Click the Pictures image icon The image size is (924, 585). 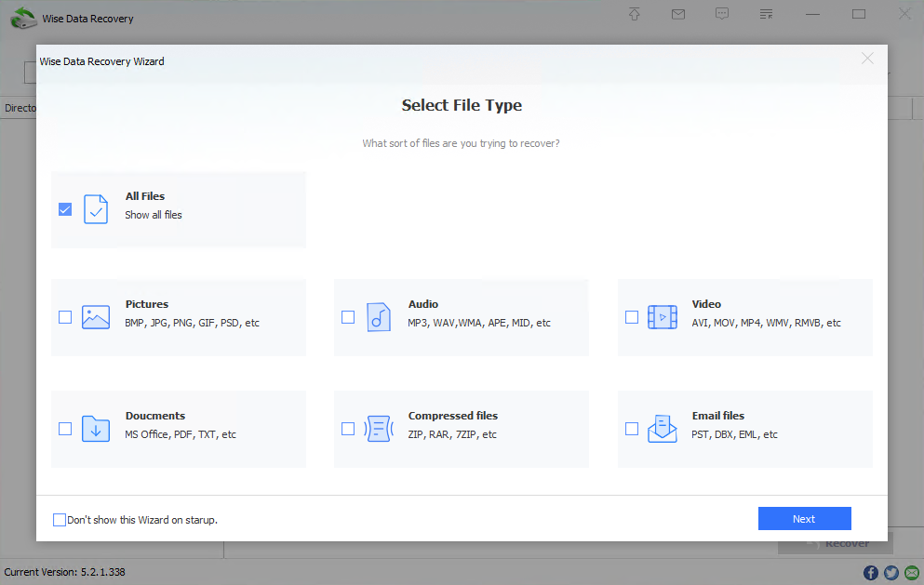[x=96, y=317]
